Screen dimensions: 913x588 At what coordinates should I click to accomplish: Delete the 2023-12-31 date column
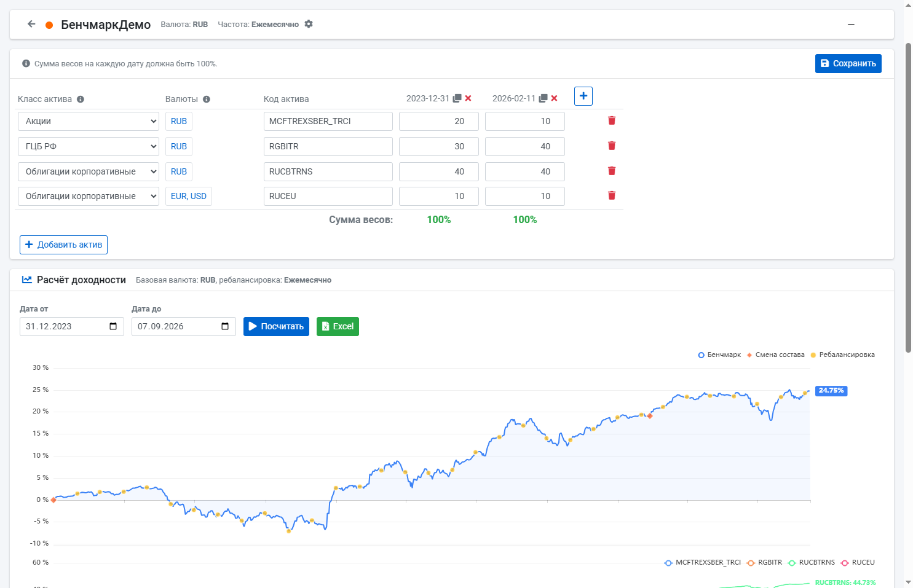click(x=468, y=98)
